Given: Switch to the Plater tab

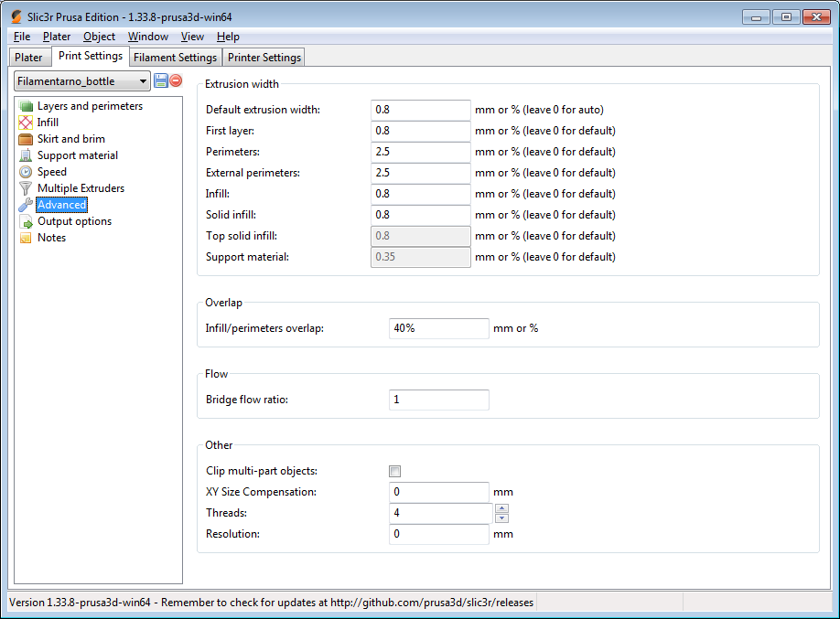Looking at the screenshot, I should tap(29, 58).
